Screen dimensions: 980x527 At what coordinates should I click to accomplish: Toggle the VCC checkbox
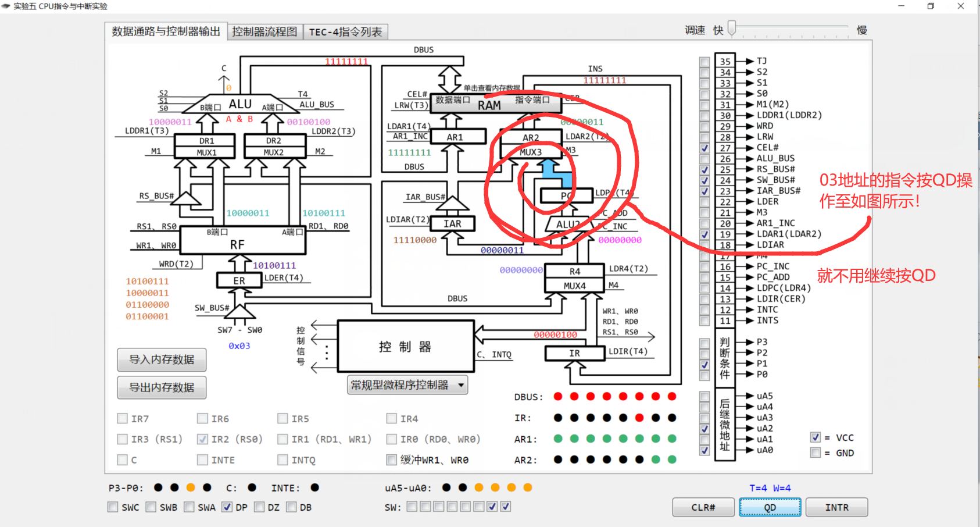pos(816,437)
